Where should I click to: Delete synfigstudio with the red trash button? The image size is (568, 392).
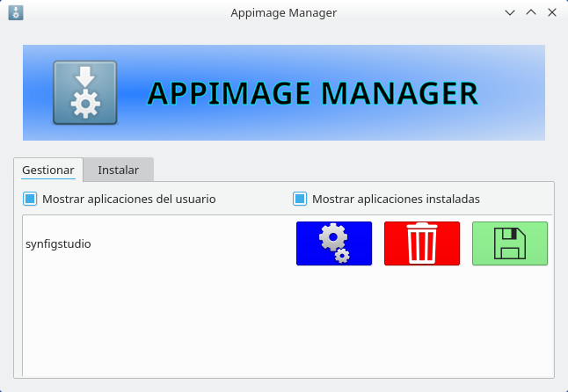(x=422, y=243)
